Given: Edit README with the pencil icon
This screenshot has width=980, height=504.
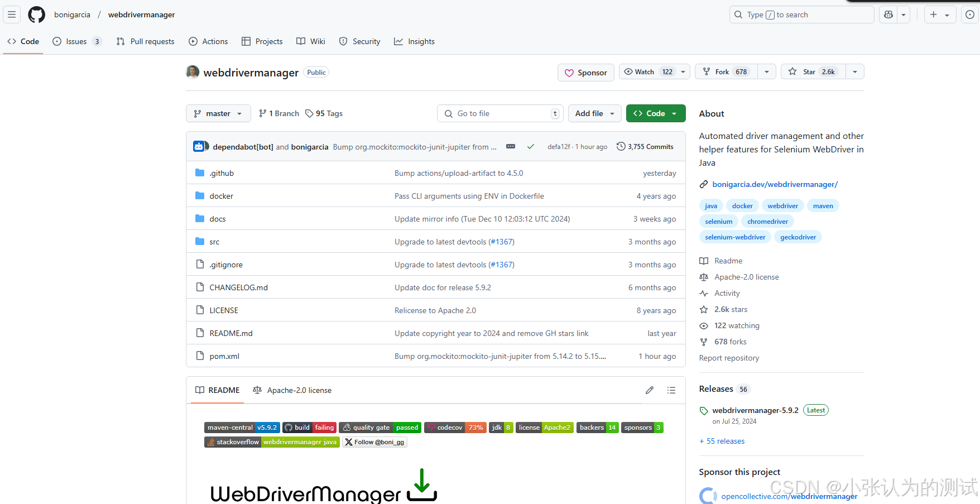Looking at the screenshot, I should click(x=650, y=390).
